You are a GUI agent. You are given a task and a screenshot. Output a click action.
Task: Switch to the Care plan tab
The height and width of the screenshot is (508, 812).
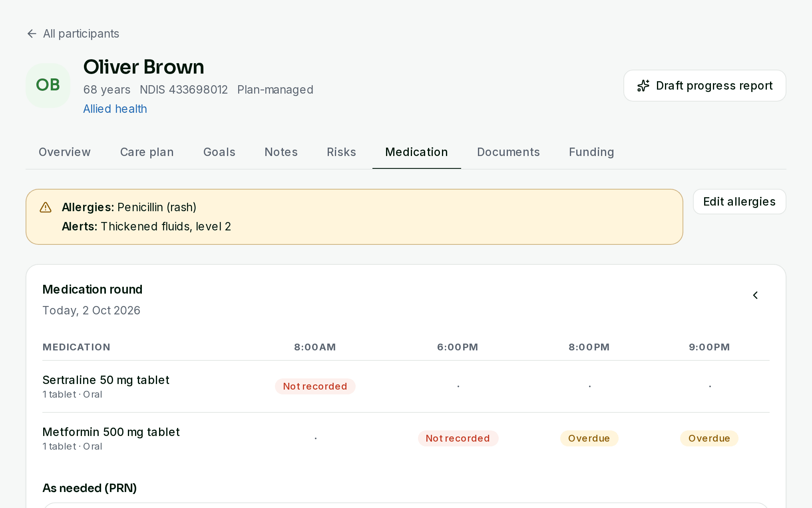(147, 152)
